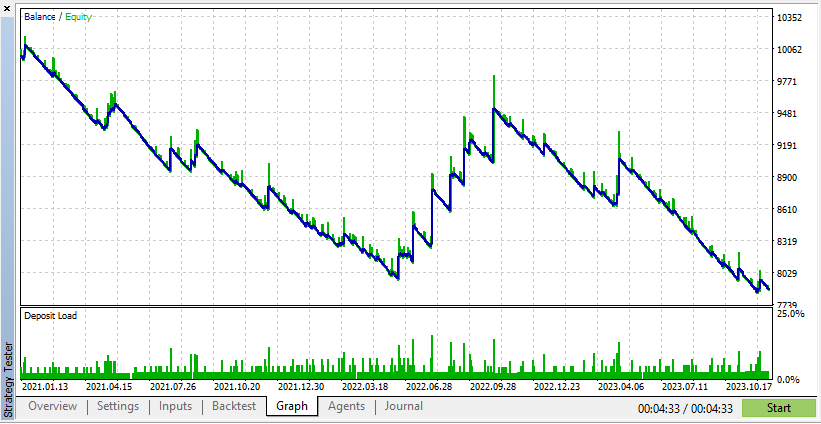Click the 8610 axis value
821x424 pixels.
(x=789, y=209)
